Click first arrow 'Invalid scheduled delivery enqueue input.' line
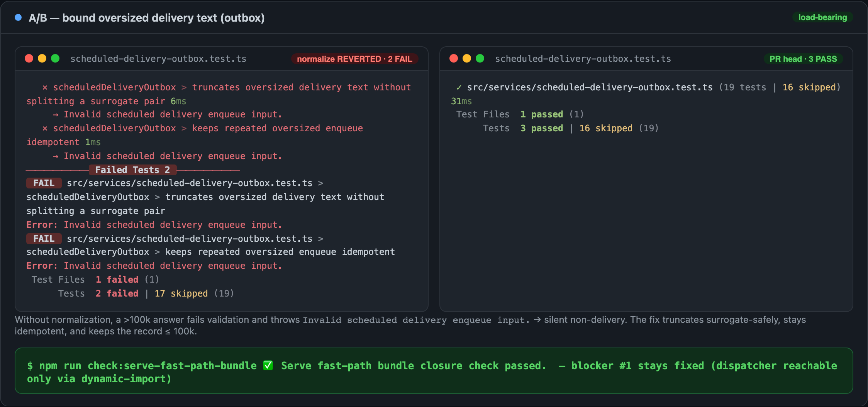 [168, 114]
